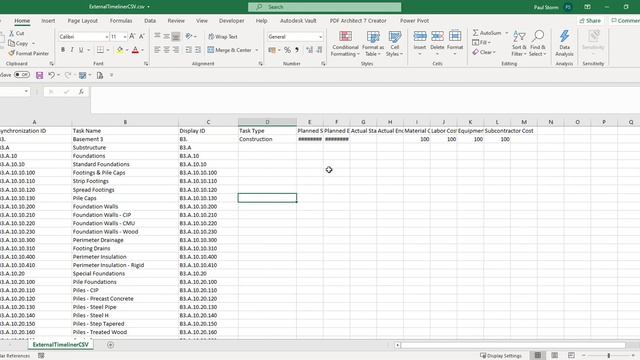Select column D header
Image resolution: width=640 pixels, height=360 pixels.
[x=267, y=122]
